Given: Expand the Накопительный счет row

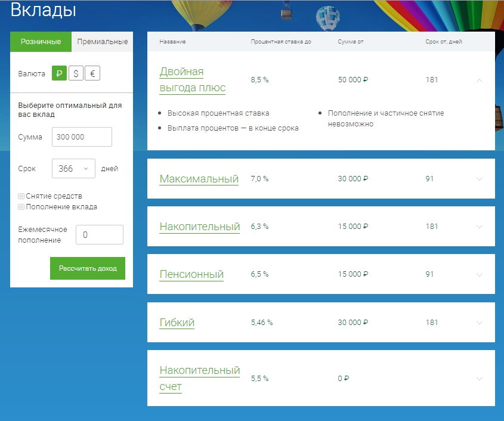Looking at the screenshot, I should pyautogui.click(x=480, y=379).
